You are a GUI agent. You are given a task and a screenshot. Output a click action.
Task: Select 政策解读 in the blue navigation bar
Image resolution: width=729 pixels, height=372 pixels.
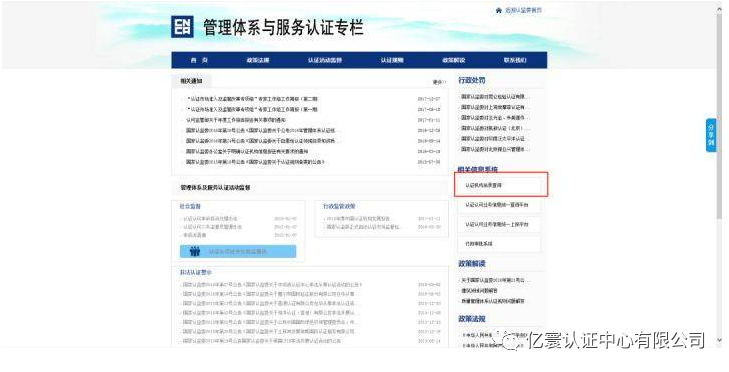click(454, 60)
